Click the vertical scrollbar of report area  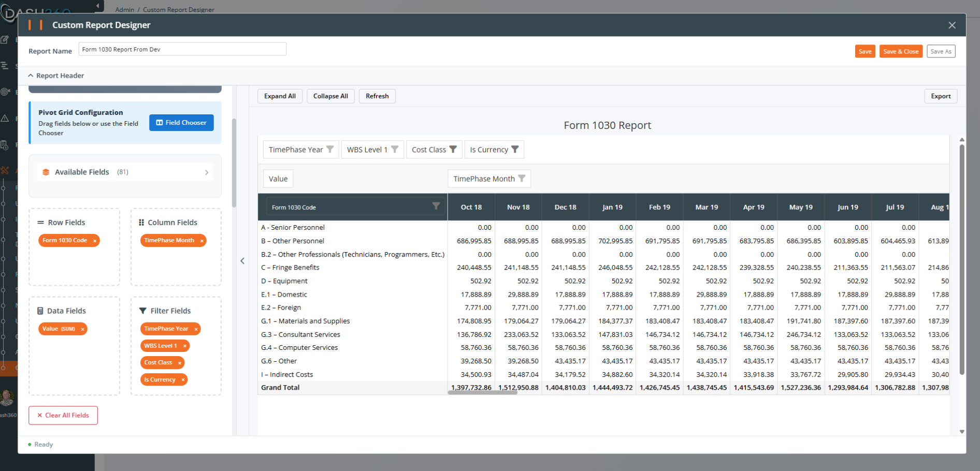[x=962, y=259]
